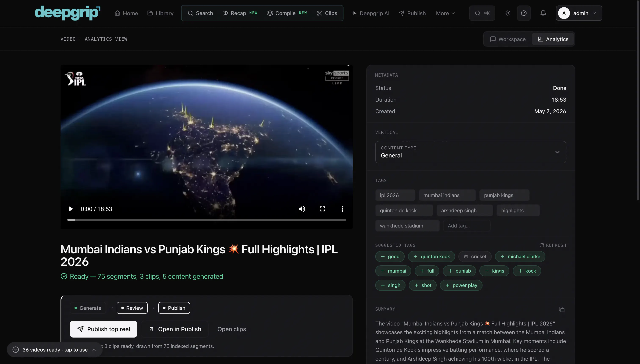The image size is (640, 364).
Task: Add suggested tag good
Action: point(390,256)
